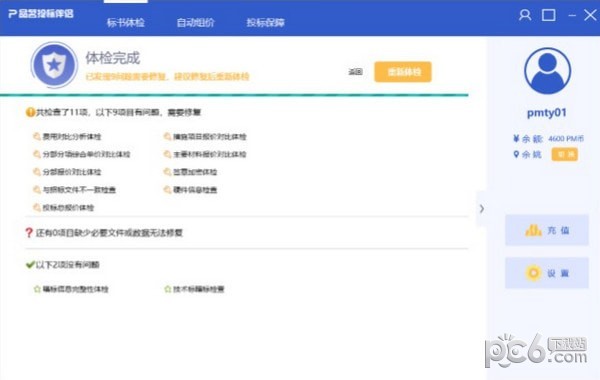Open the 设置 settings button
Screen dimensions: 600x380
tap(547, 273)
